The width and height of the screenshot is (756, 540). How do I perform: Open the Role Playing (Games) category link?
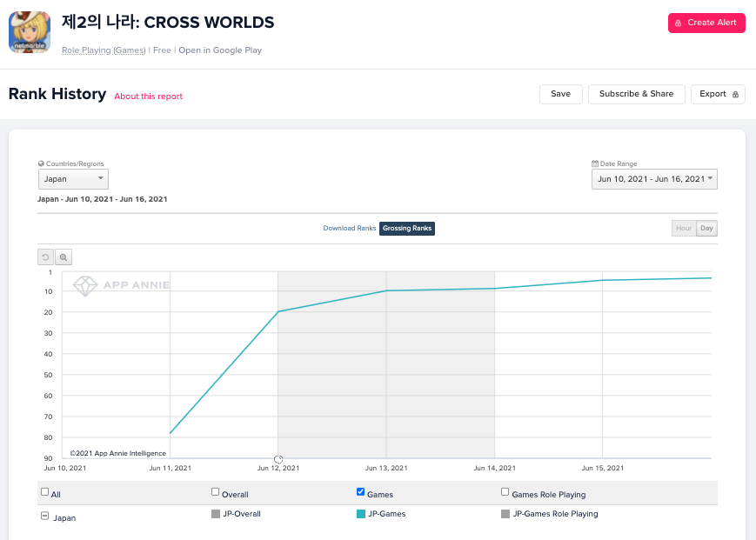tap(104, 50)
